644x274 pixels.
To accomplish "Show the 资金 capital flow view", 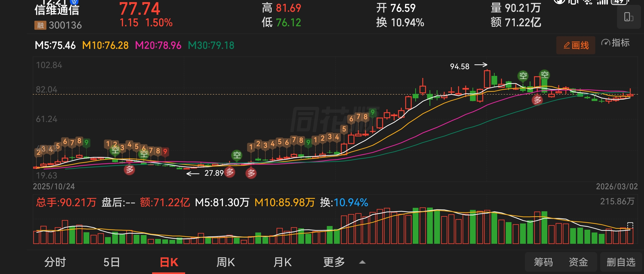I will [x=578, y=262].
